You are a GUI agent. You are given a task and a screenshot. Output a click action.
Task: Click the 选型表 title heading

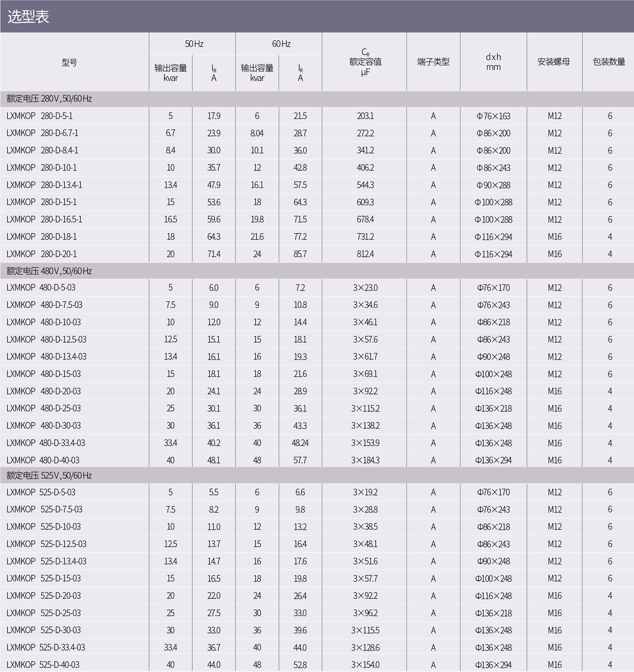point(28,17)
